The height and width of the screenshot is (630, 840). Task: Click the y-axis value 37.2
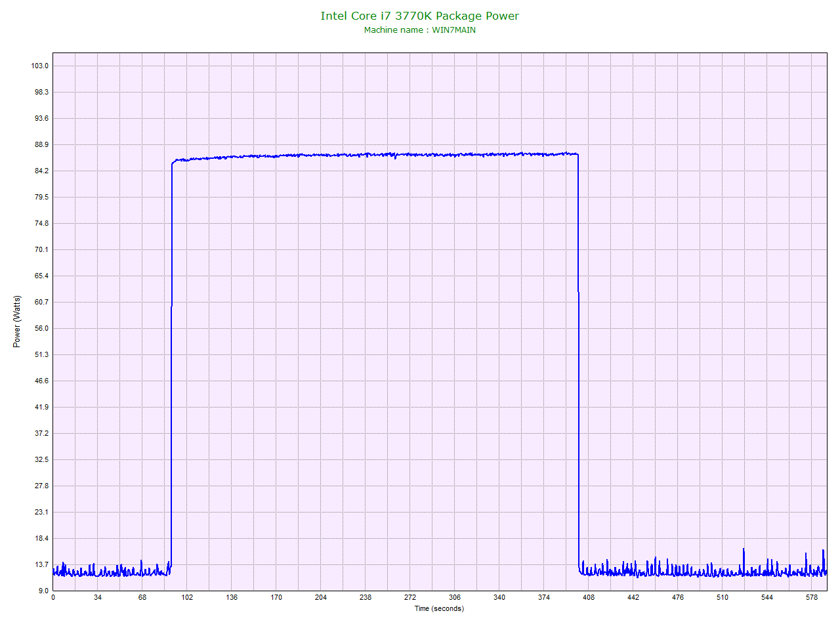[42, 433]
